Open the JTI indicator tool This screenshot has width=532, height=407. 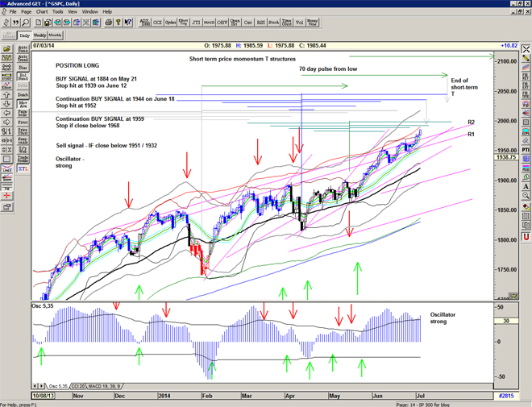(196, 23)
